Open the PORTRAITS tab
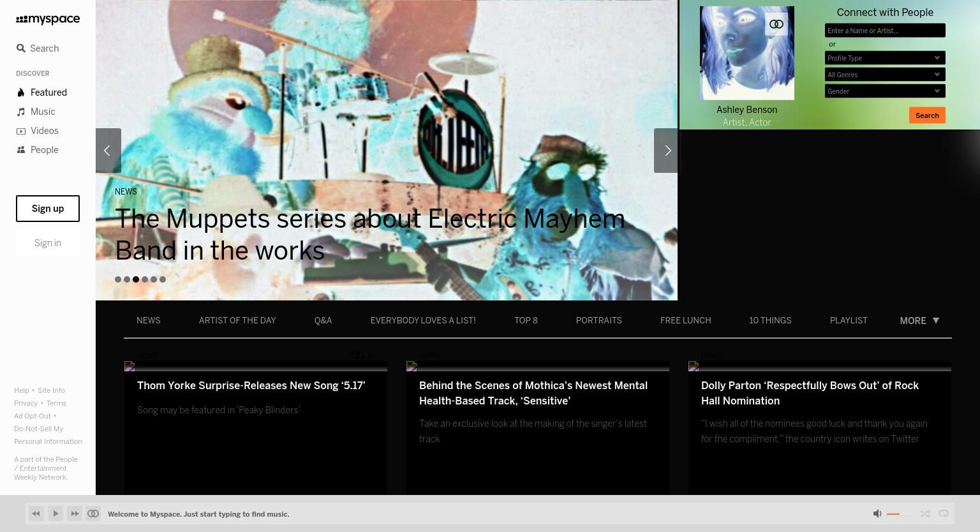 [x=598, y=321]
